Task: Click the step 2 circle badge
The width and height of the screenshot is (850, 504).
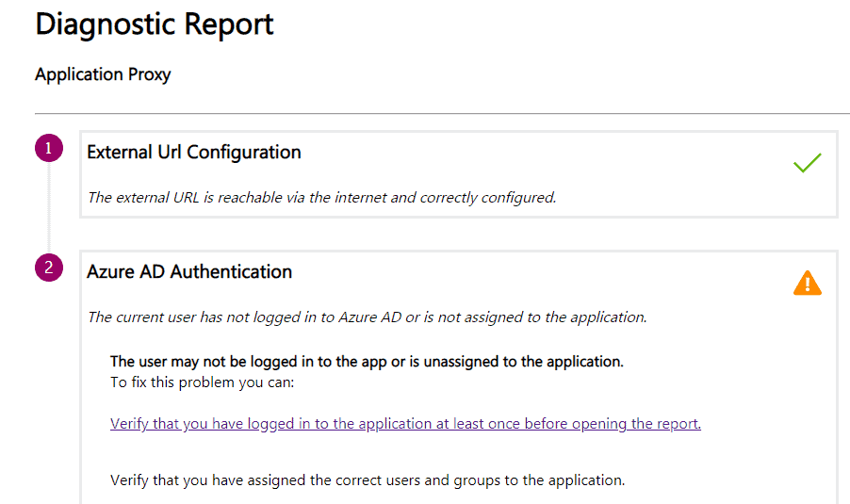Action: (49, 268)
